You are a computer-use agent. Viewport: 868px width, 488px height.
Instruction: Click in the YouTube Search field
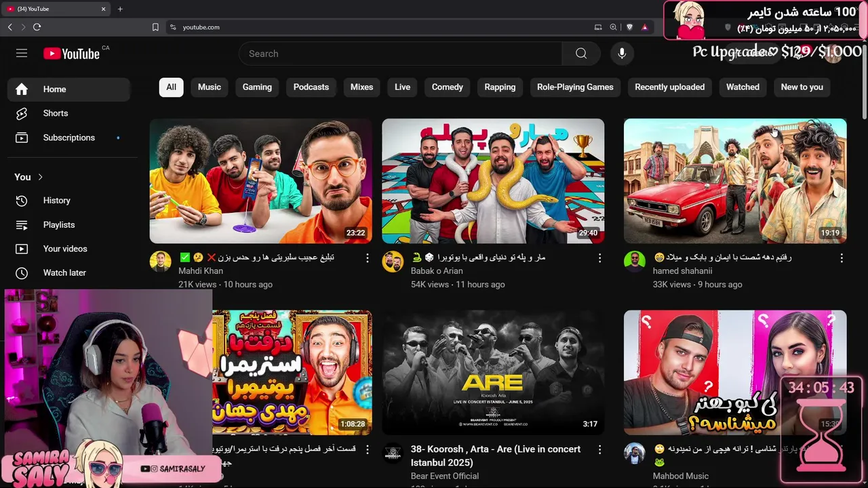(400, 54)
